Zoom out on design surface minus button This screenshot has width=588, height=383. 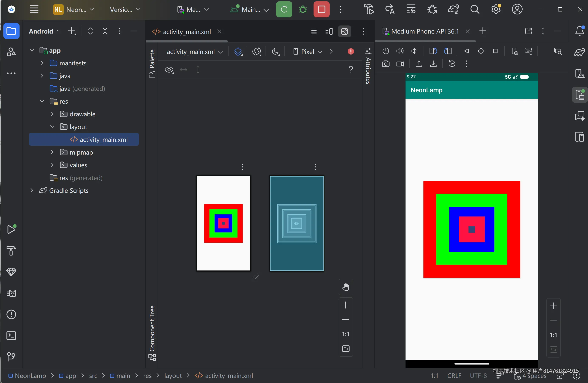346,320
